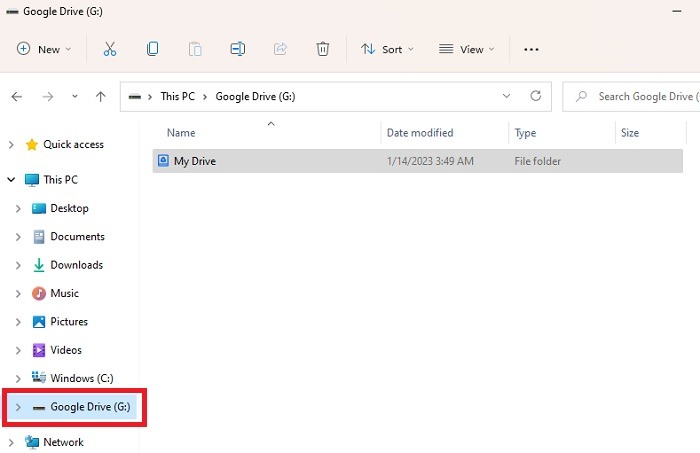Click the Paste clipboard icon
700x453 pixels.
195,49
